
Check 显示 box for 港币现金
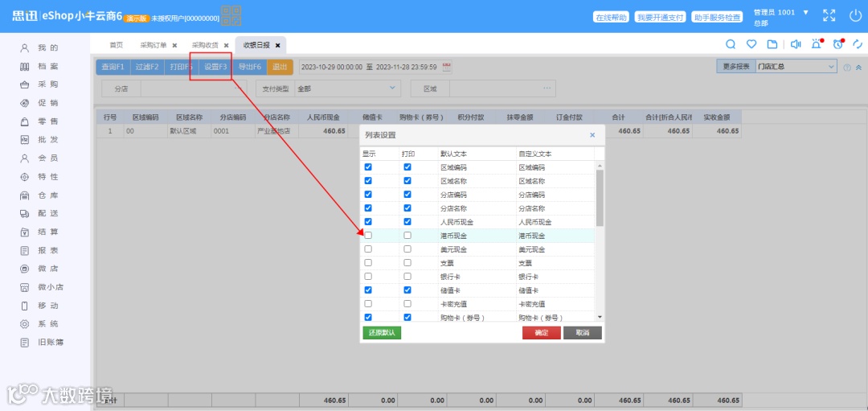tap(368, 236)
